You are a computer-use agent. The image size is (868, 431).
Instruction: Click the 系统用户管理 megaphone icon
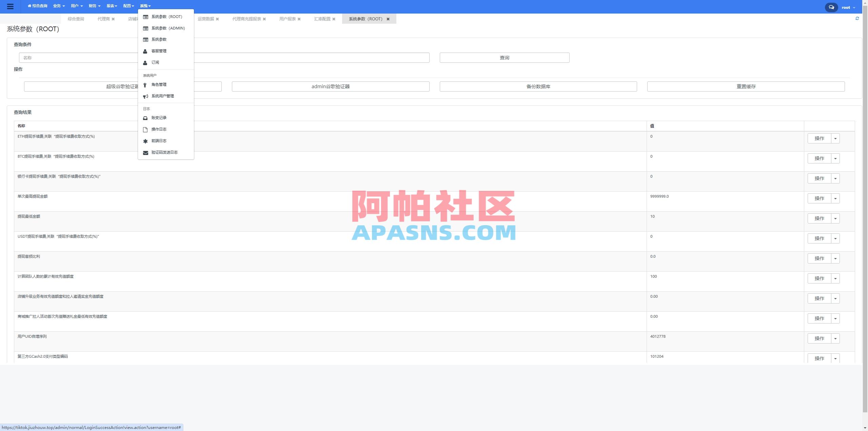click(145, 96)
